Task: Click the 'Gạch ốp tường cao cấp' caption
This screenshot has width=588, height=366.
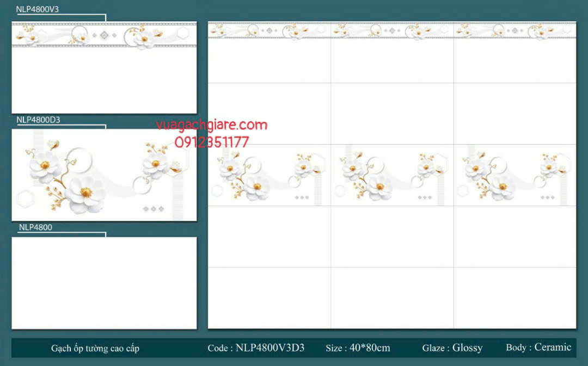Action: pyautogui.click(x=95, y=348)
